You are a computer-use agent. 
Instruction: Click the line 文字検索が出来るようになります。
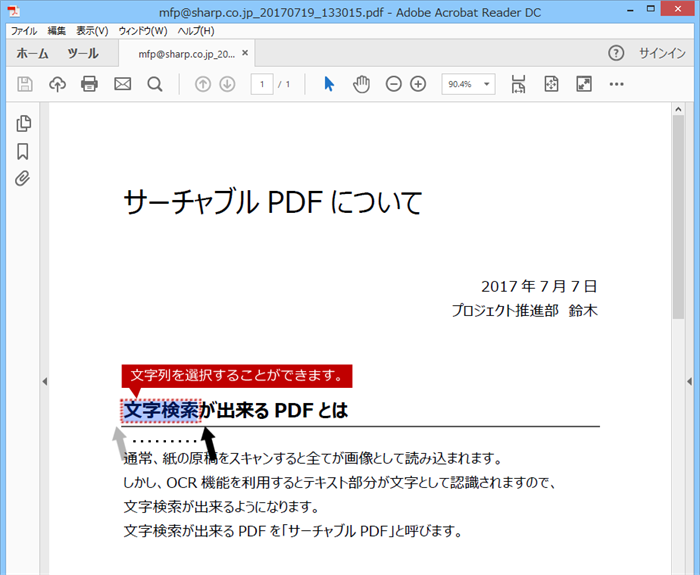point(221,507)
